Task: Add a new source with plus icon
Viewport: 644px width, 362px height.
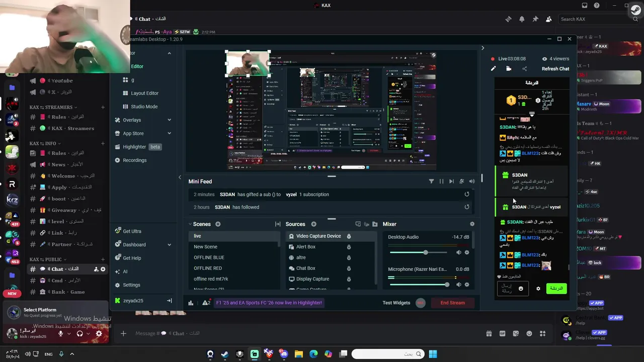Action: [x=313, y=224]
